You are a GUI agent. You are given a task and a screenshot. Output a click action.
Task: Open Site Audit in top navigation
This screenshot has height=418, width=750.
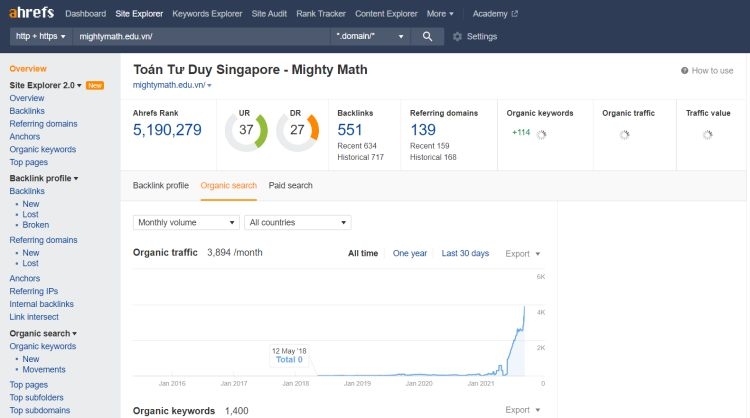(x=269, y=14)
